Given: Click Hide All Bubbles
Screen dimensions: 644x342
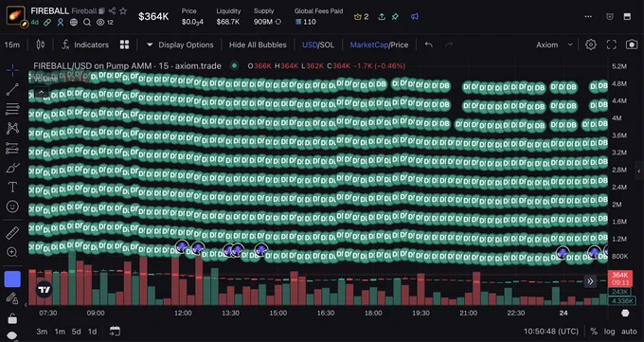Looking at the screenshot, I should tap(258, 45).
